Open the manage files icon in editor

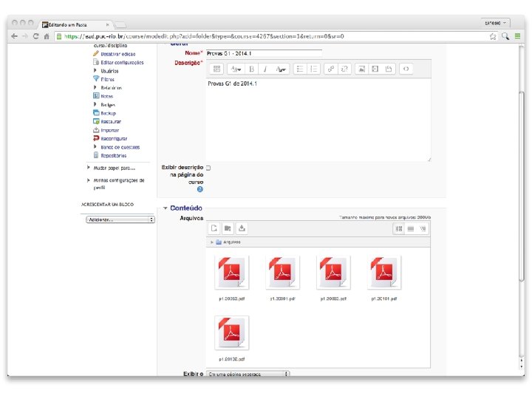(389, 69)
